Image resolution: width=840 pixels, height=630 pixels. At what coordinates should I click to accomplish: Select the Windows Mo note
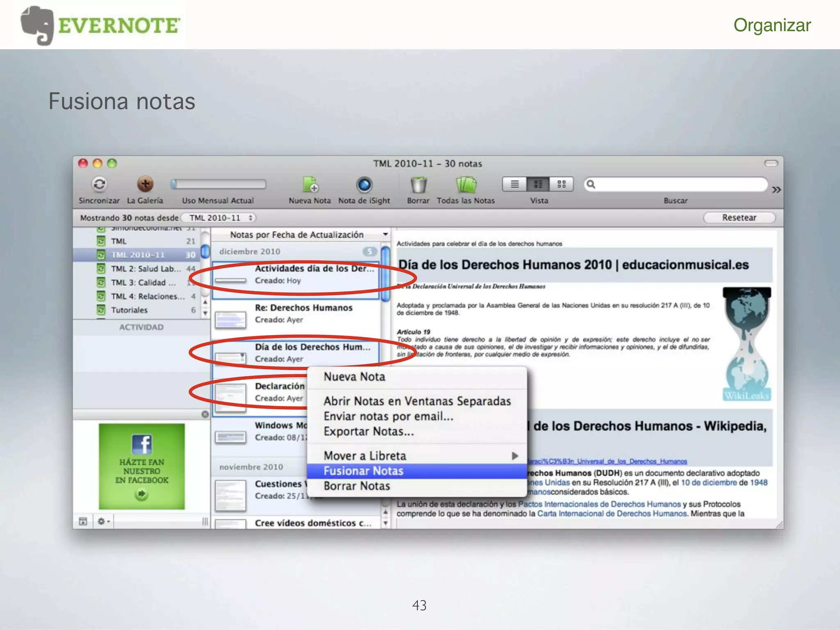(260, 436)
